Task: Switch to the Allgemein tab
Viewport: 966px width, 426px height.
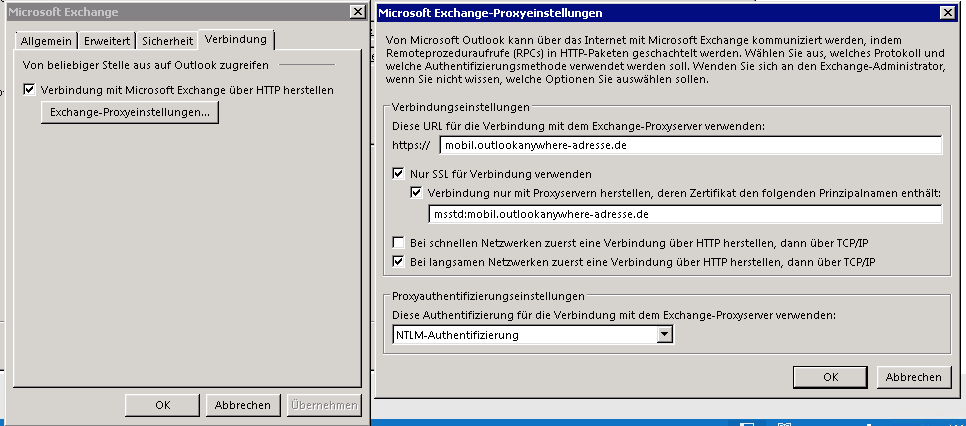Action: click(46, 41)
